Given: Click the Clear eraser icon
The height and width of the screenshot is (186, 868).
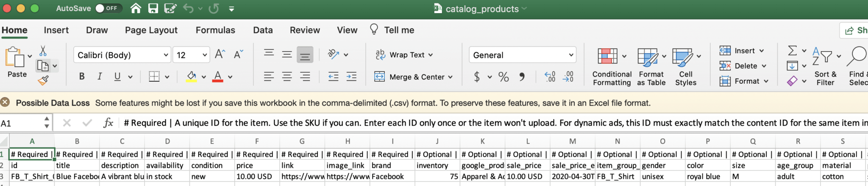Looking at the screenshot, I should point(792,81).
